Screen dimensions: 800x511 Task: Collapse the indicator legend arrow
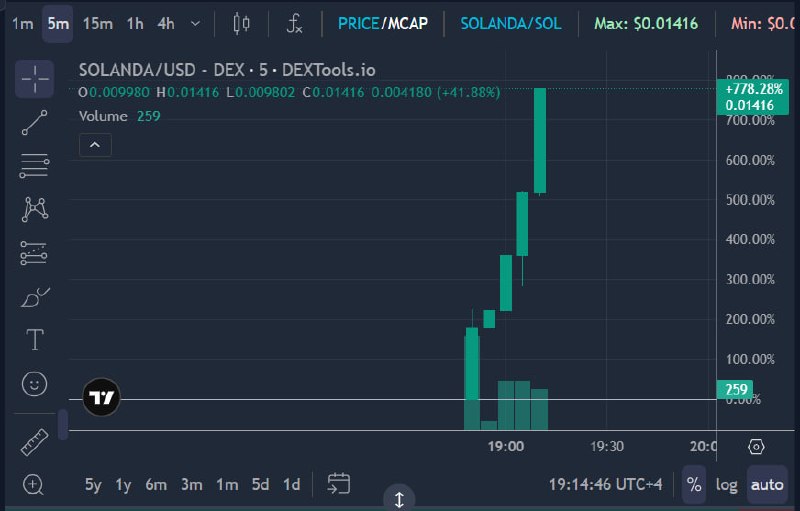point(95,145)
